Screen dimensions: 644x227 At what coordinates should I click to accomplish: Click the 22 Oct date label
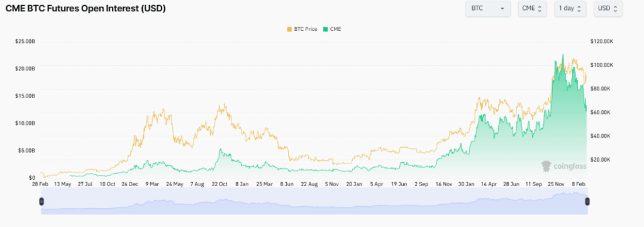click(219, 184)
